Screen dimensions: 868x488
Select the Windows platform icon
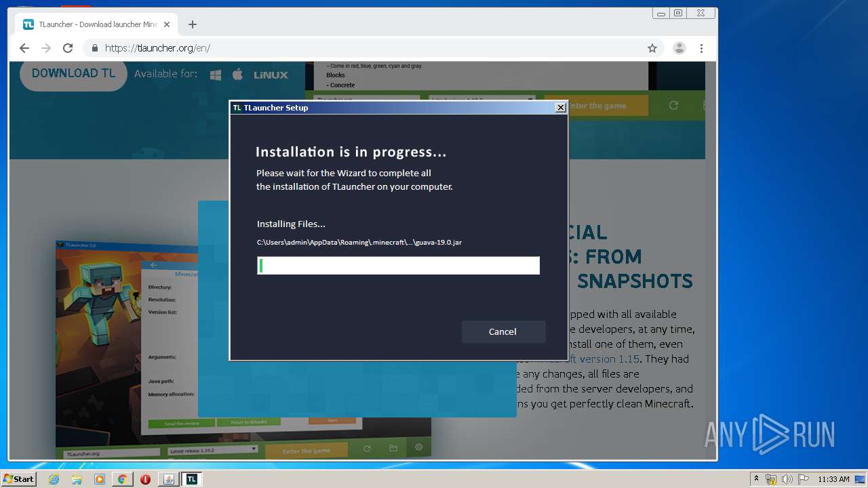pyautogui.click(x=216, y=75)
